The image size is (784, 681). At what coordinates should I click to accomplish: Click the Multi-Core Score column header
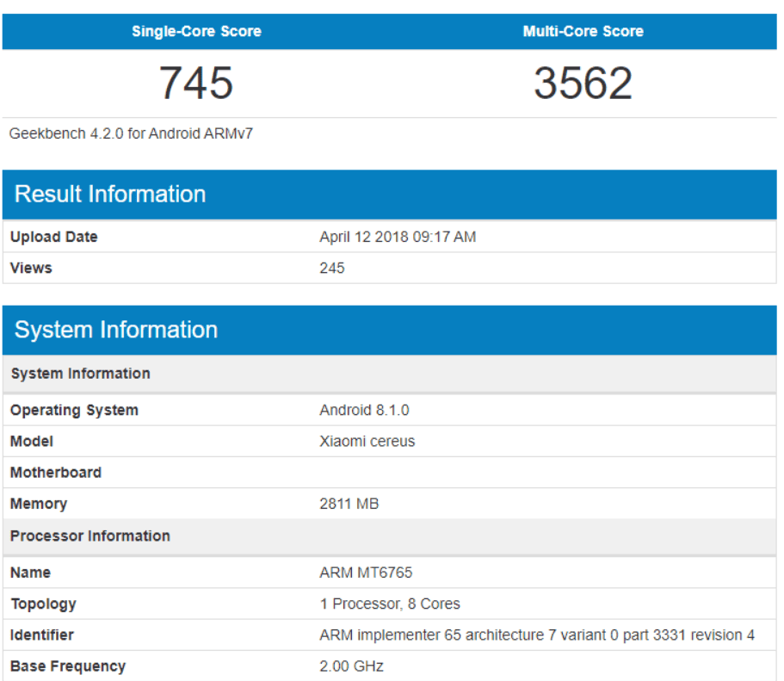pyautogui.click(x=583, y=31)
